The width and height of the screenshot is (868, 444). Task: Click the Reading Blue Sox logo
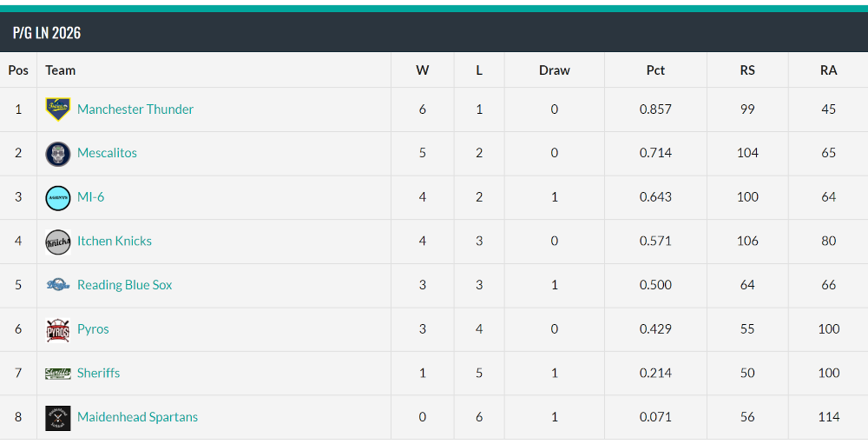tap(57, 285)
